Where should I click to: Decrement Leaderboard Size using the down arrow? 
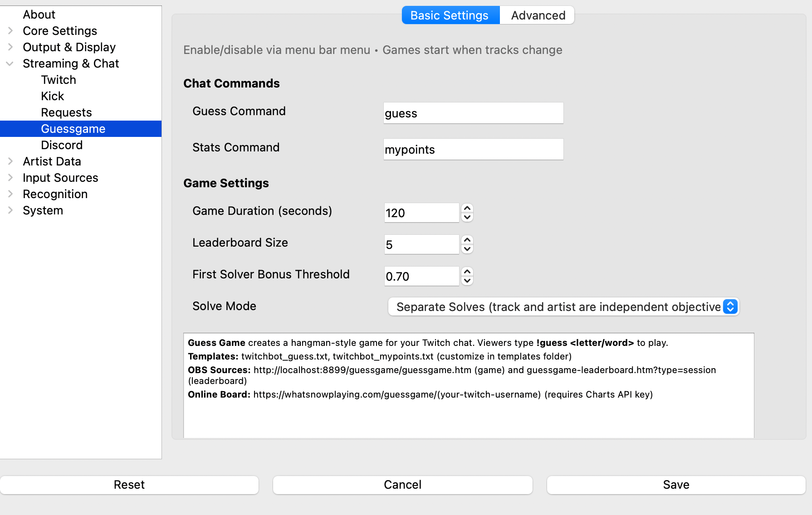pyautogui.click(x=467, y=249)
